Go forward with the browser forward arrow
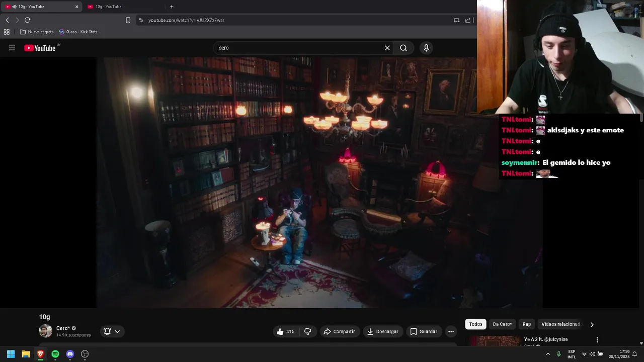 click(x=17, y=20)
